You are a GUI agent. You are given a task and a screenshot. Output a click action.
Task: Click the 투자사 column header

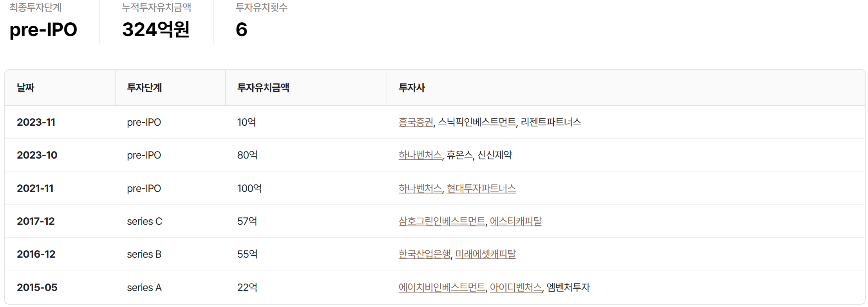(412, 88)
